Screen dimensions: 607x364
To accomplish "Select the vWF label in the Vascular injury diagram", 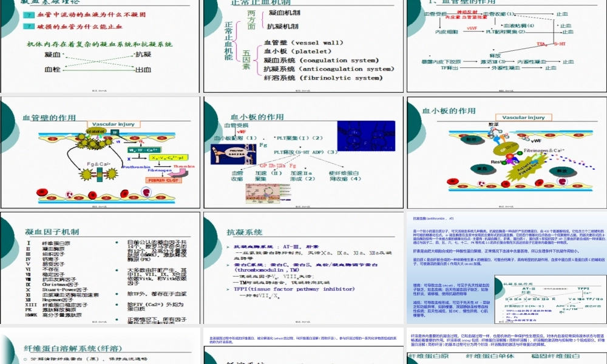I will [x=536, y=140].
